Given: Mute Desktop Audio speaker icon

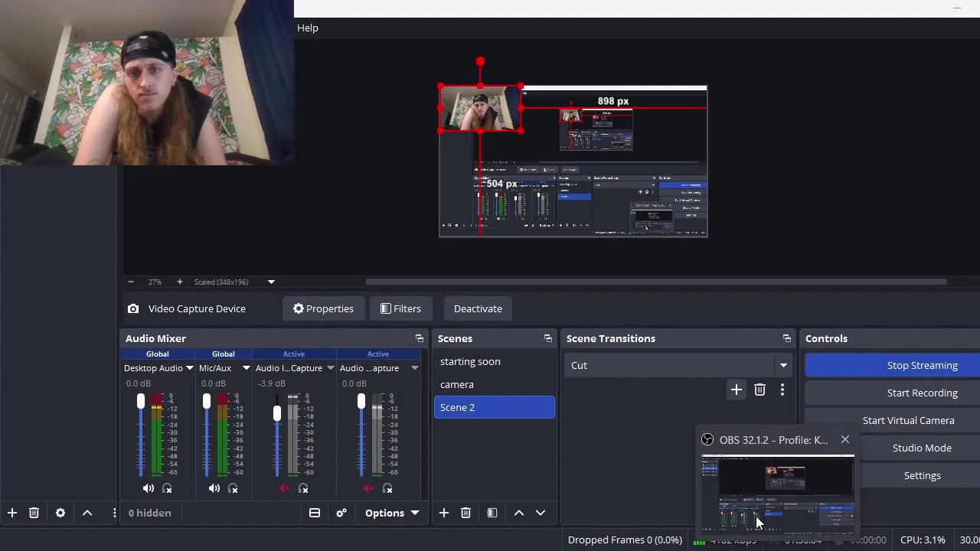Looking at the screenshot, I should pyautogui.click(x=149, y=488).
